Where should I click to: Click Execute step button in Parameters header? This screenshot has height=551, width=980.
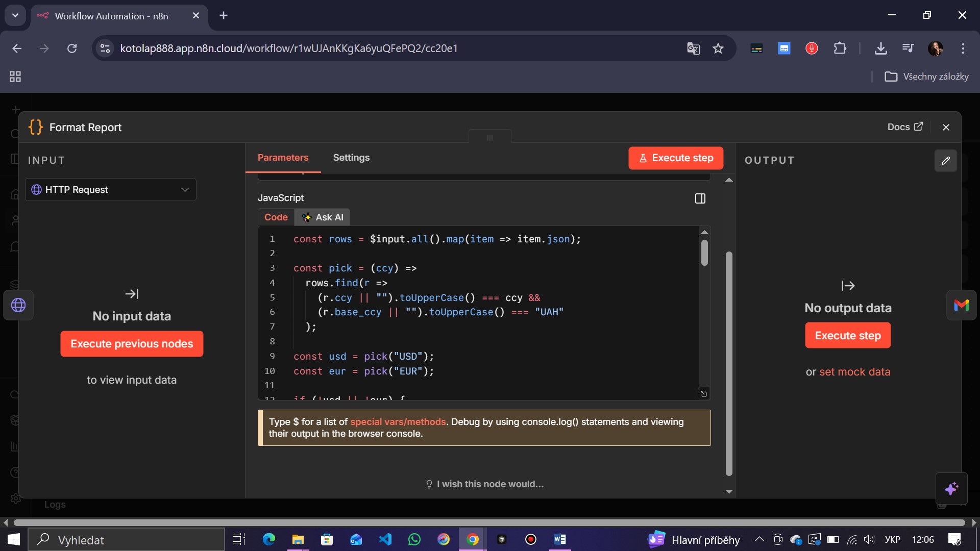(x=676, y=158)
